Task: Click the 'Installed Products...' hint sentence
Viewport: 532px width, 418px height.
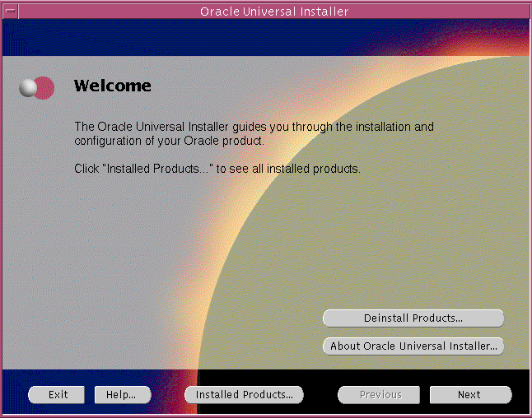Action: click(x=217, y=169)
